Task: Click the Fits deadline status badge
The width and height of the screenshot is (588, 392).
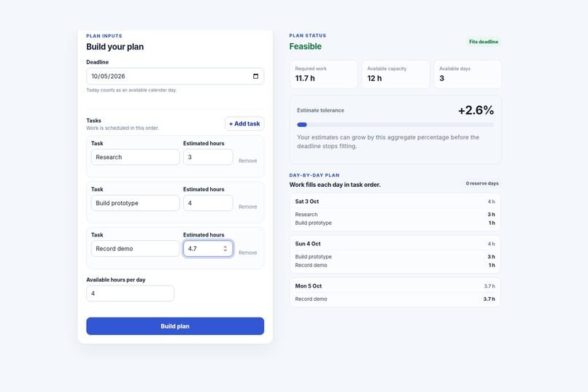Action: click(x=484, y=42)
